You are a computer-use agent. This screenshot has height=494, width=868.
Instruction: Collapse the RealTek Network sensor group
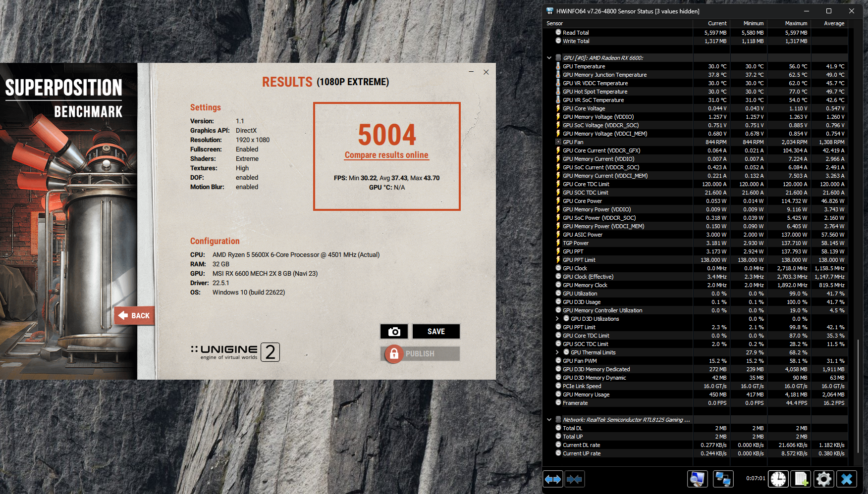(x=549, y=420)
